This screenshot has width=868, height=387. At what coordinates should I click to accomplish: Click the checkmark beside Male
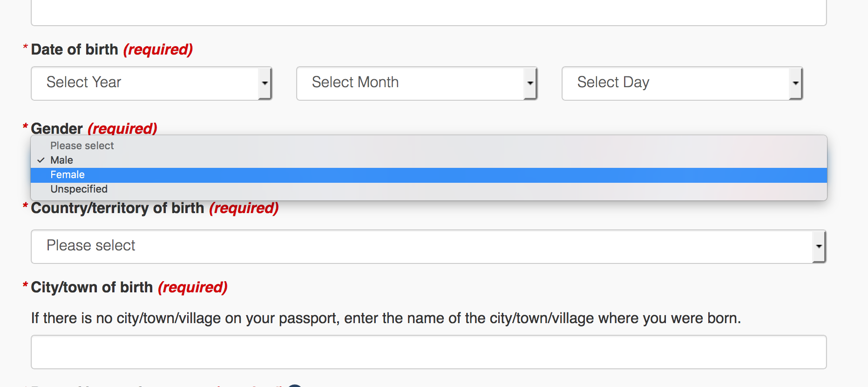click(x=41, y=160)
